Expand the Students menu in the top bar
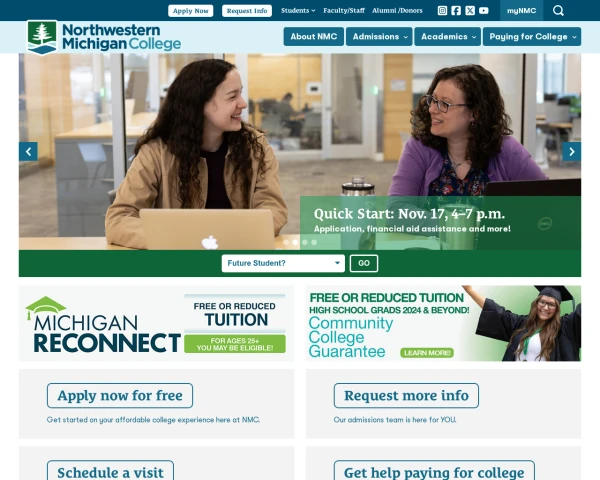The width and height of the screenshot is (600, 480). 298,11
